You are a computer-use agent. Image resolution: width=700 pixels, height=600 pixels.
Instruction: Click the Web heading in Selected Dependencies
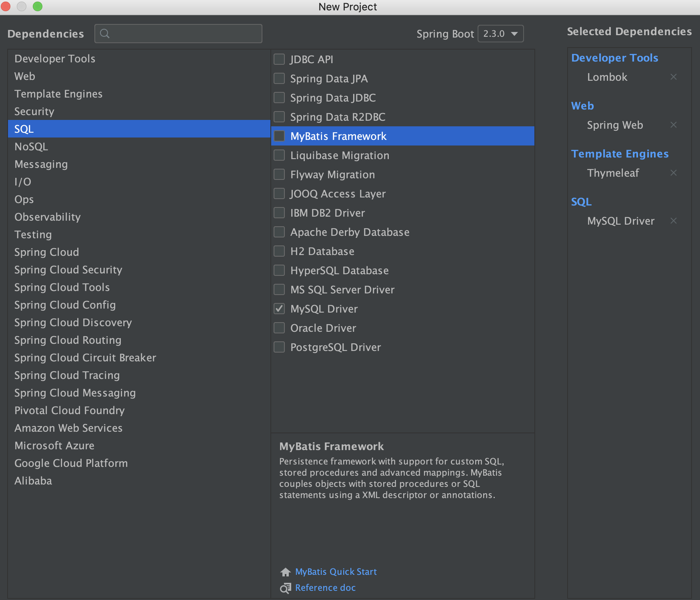point(582,106)
